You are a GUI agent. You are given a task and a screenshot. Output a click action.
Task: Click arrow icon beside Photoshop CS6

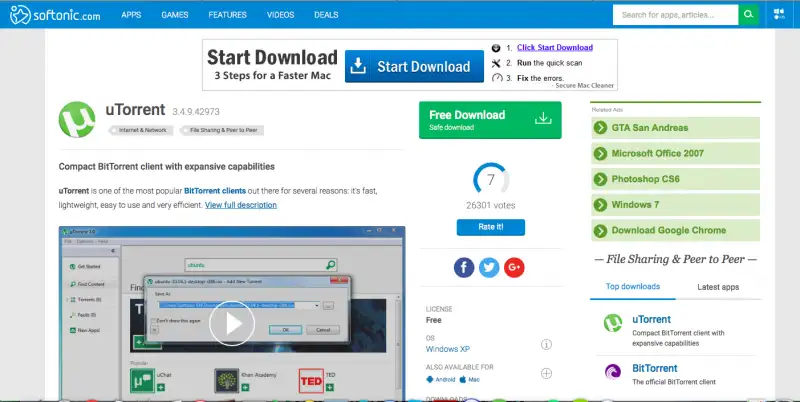coord(601,180)
